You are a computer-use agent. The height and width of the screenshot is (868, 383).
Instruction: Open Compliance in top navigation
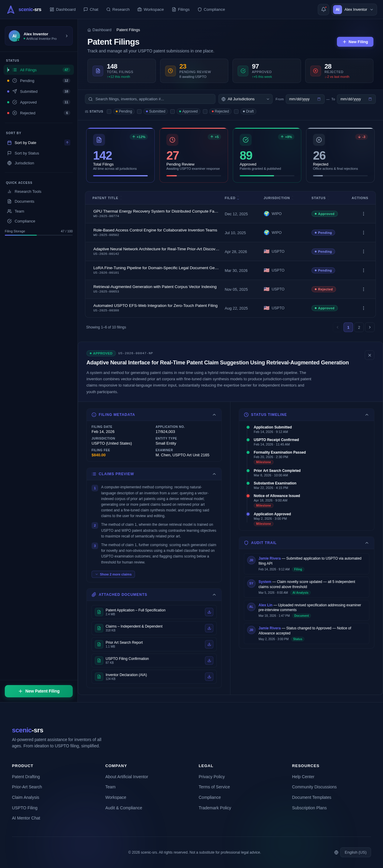pos(211,10)
